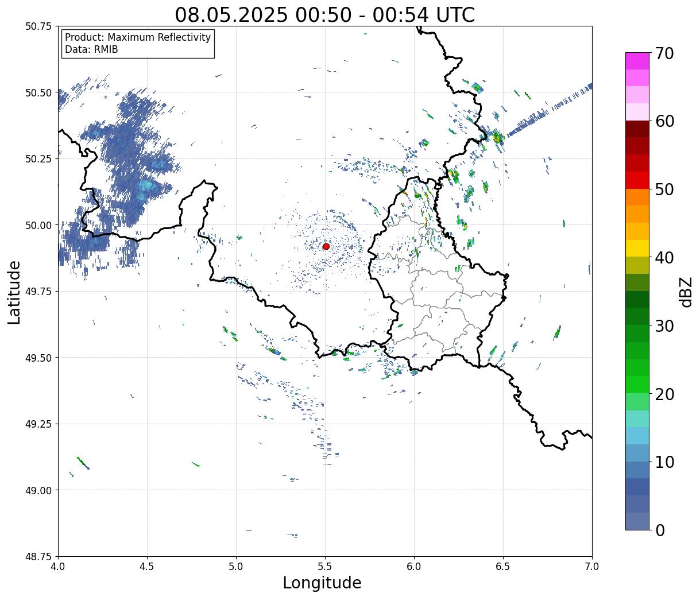This screenshot has height=597, width=700.
Task: Click the colorbar tick label 0
Action: (x=660, y=530)
